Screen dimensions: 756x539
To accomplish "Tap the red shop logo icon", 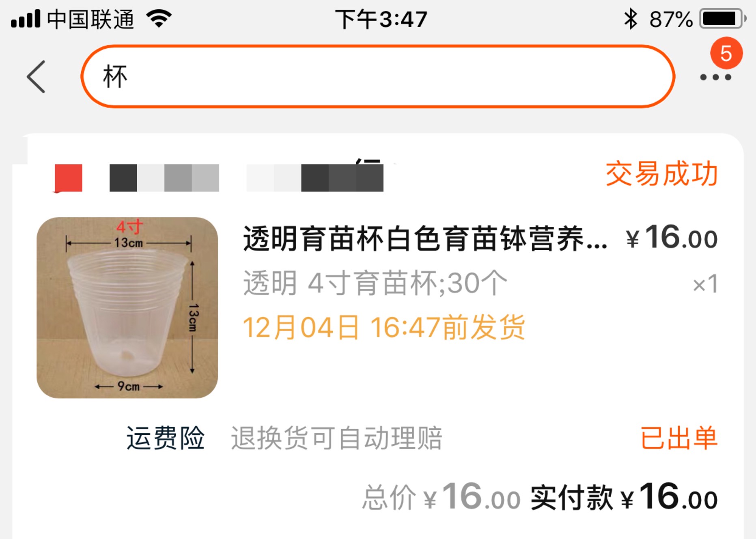I will point(68,178).
